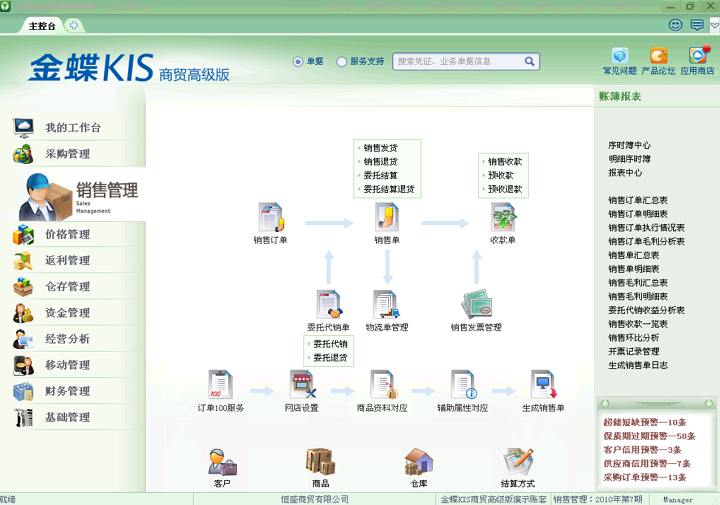Open the 仓库 warehouse icon
Viewport: 720px width, 505px height.
coord(419,462)
